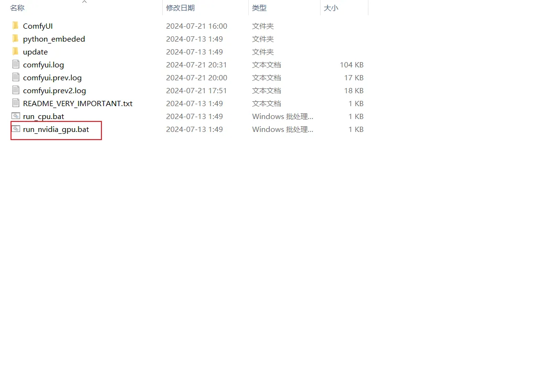The height and width of the screenshot is (392, 555).
Task: Click the comfyui.log file icon
Action: pyautogui.click(x=16, y=65)
